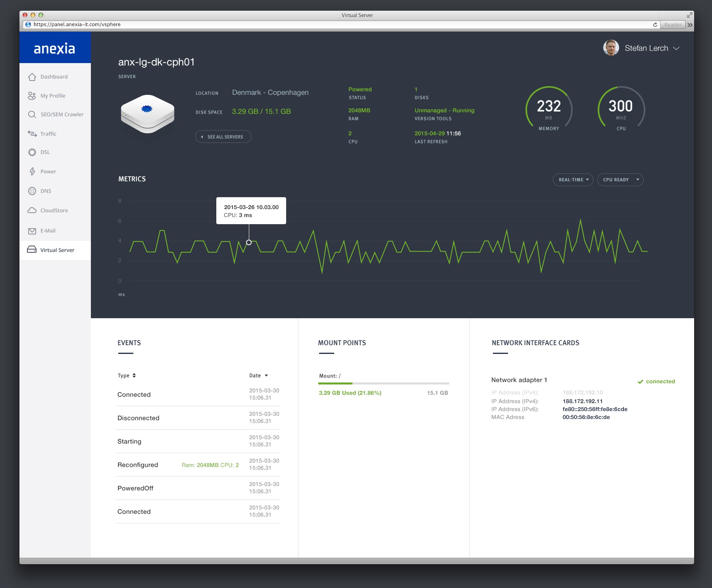Click the SEO/SEM Crawler magnifier icon
This screenshot has height=588, width=712.
pyautogui.click(x=32, y=115)
